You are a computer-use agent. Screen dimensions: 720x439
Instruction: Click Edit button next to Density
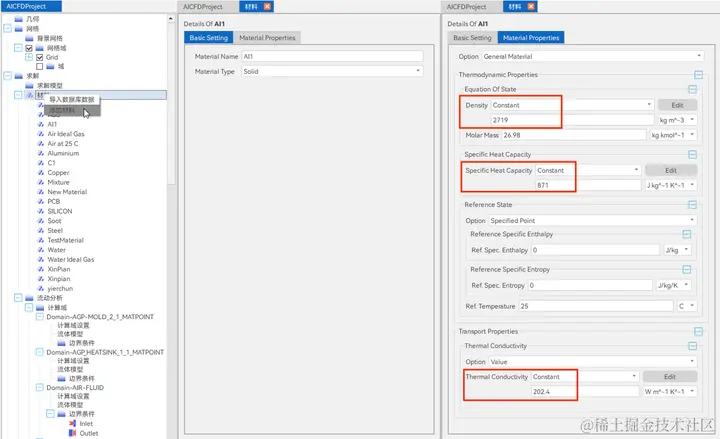(x=677, y=105)
